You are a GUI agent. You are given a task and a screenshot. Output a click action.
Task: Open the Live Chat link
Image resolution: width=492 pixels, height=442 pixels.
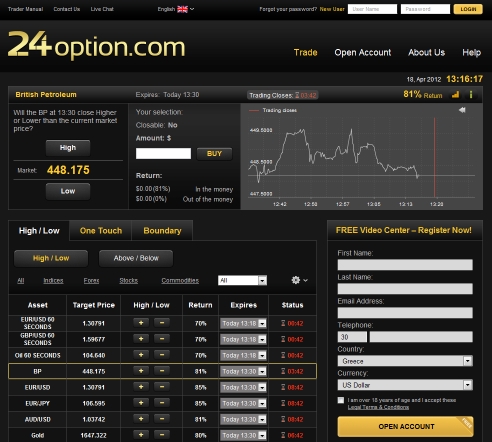(x=102, y=9)
